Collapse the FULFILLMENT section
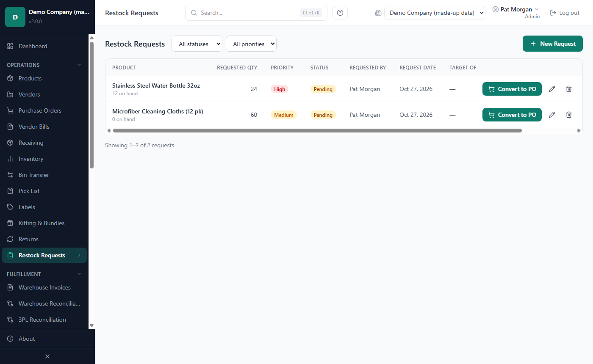 pos(79,274)
